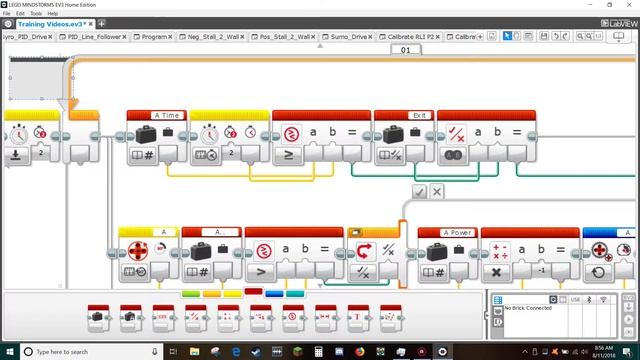Image resolution: width=640 pixels, height=360 pixels.
Task: Open mode selector of Exit variable block
Action: 390,155
